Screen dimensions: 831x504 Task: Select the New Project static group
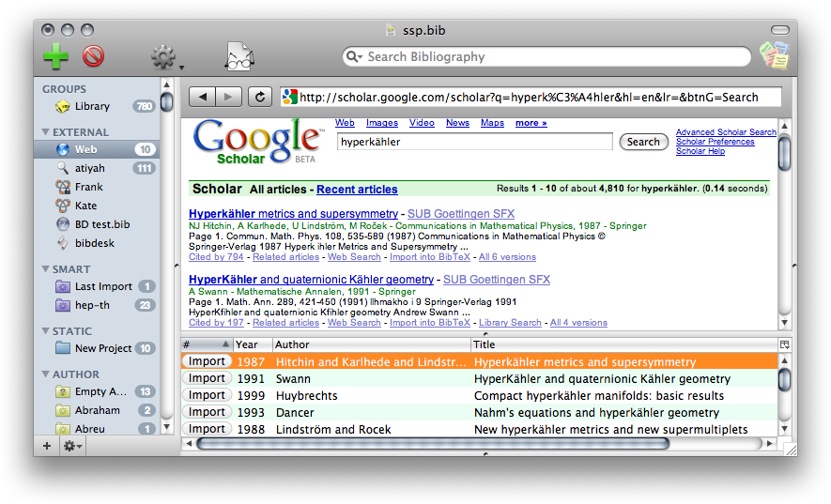pyautogui.click(x=97, y=349)
